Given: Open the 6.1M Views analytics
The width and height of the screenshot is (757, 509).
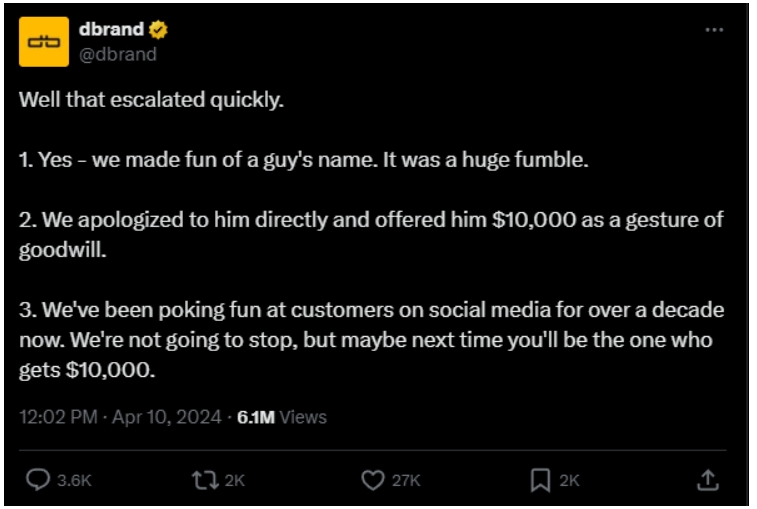Looking at the screenshot, I should point(281,417).
